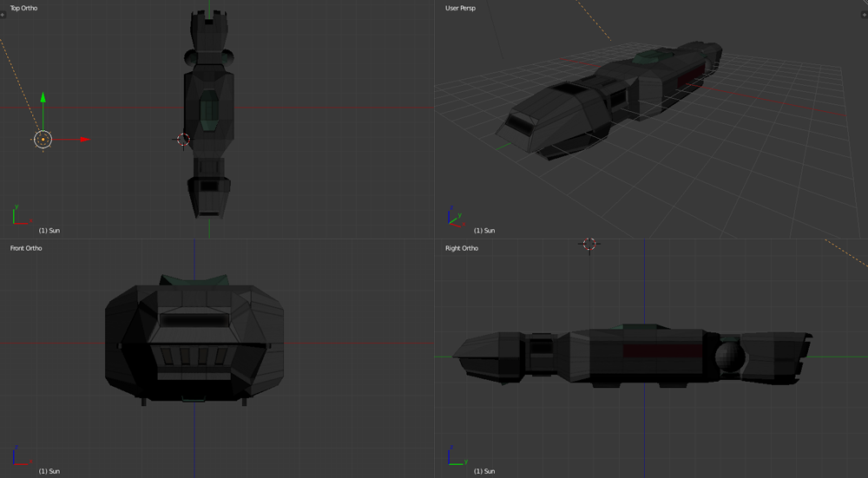
Task: Click the "User Persp" viewport label
Action: [461, 9]
